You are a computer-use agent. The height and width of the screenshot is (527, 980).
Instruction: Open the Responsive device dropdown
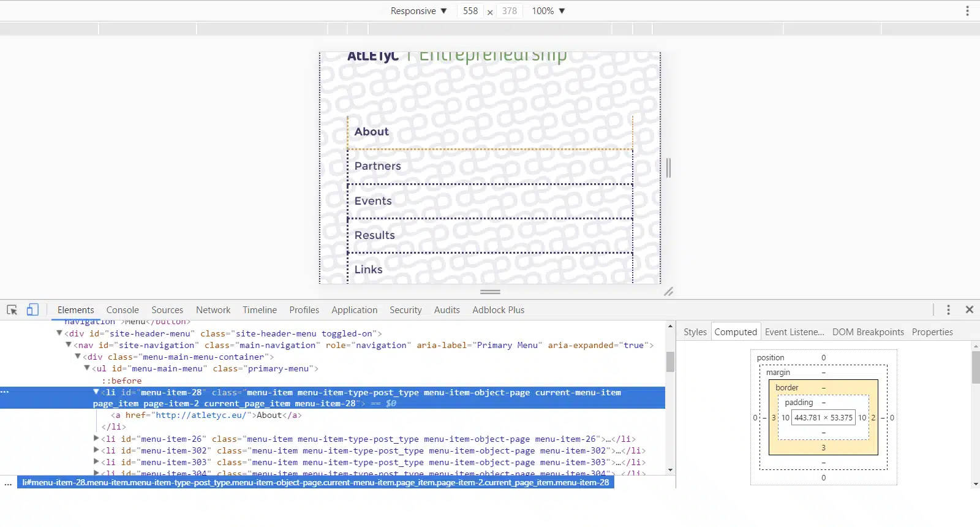[x=418, y=11]
